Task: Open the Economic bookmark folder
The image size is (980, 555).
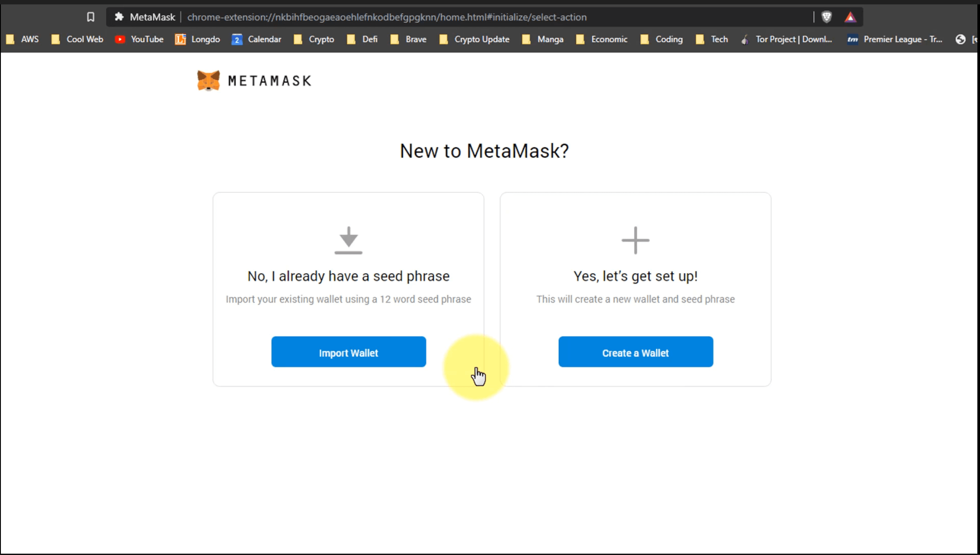Action: (602, 40)
